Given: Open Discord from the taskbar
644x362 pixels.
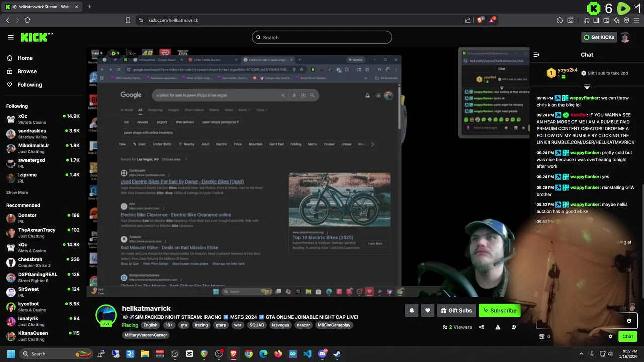Looking at the screenshot, I should pos(323,354).
